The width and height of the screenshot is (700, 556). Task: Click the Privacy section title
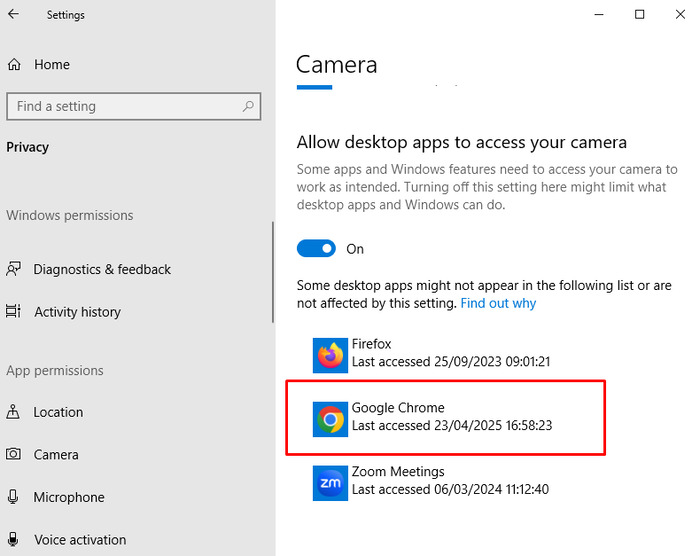(x=28, y=147)
